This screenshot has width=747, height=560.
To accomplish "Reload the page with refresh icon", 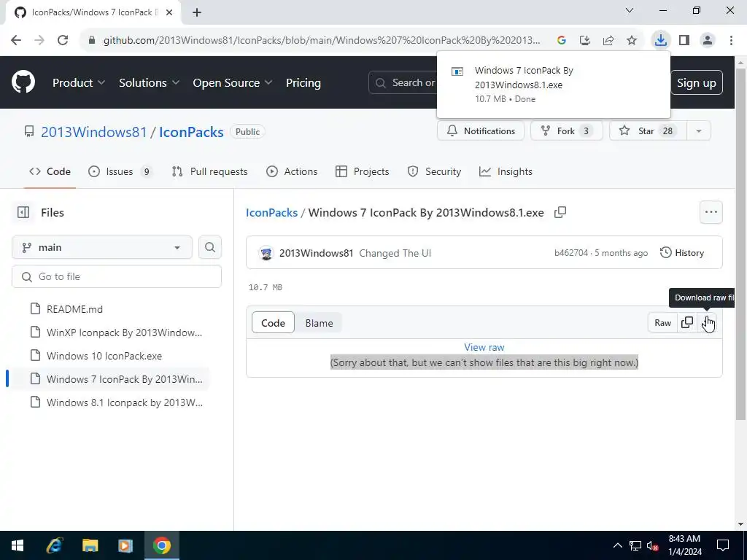I will 63,40.
